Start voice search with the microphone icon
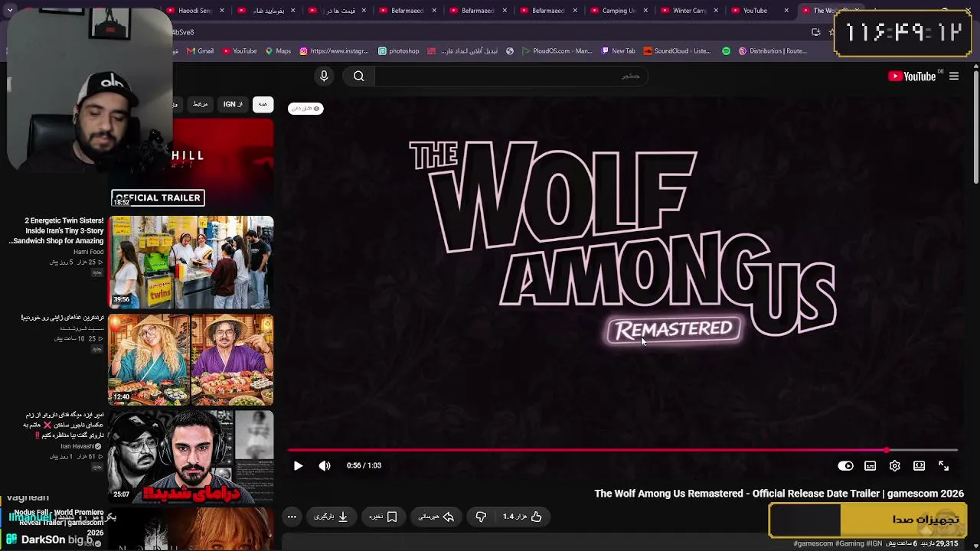This screenshot has height=551, width=980. 324,76
